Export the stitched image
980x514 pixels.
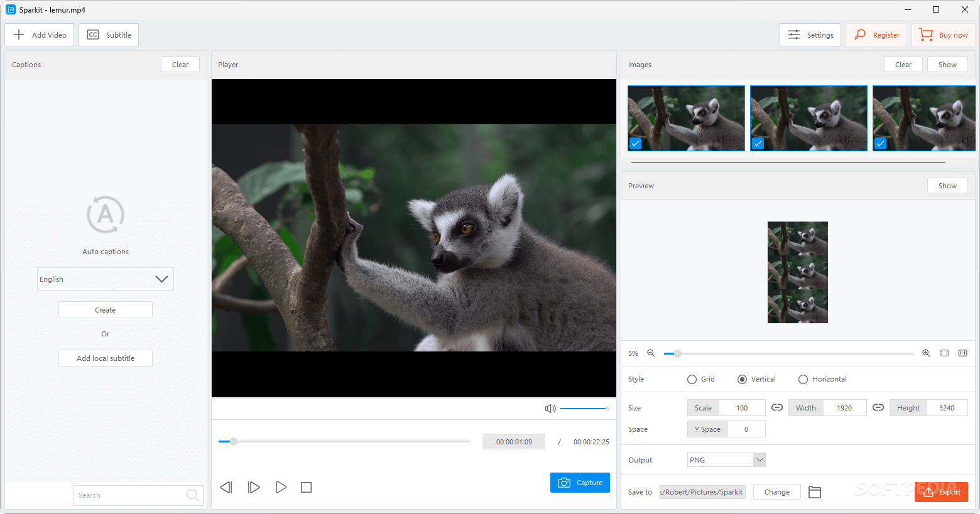(x=941, y=492)
